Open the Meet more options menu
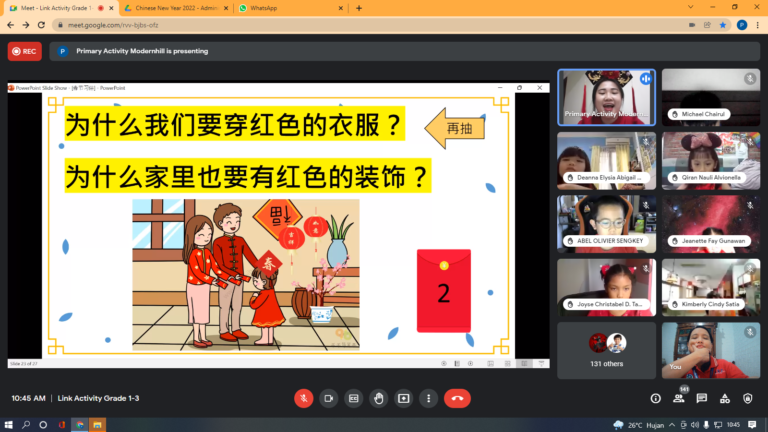768x432 pixels. tap(429, 398)
